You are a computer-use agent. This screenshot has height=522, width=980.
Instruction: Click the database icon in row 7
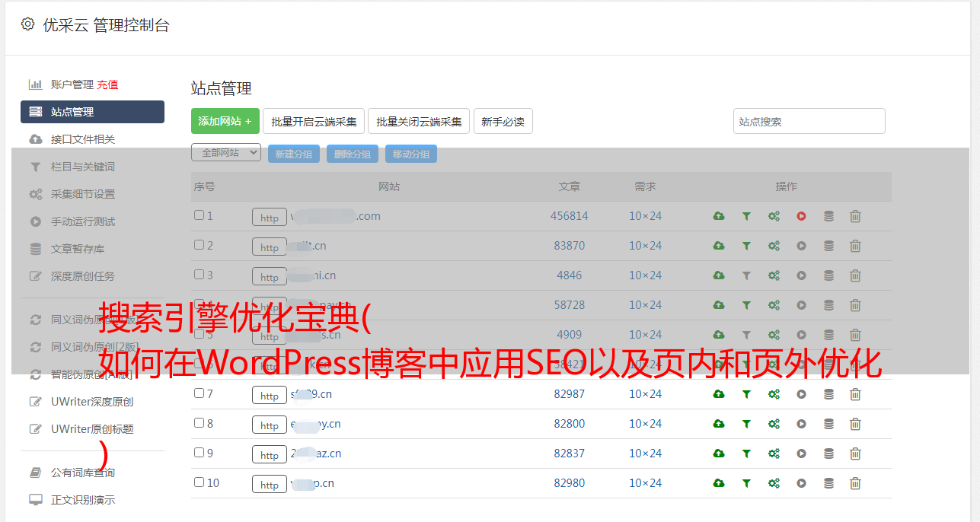pyautogui.click(x=828, y=394)
